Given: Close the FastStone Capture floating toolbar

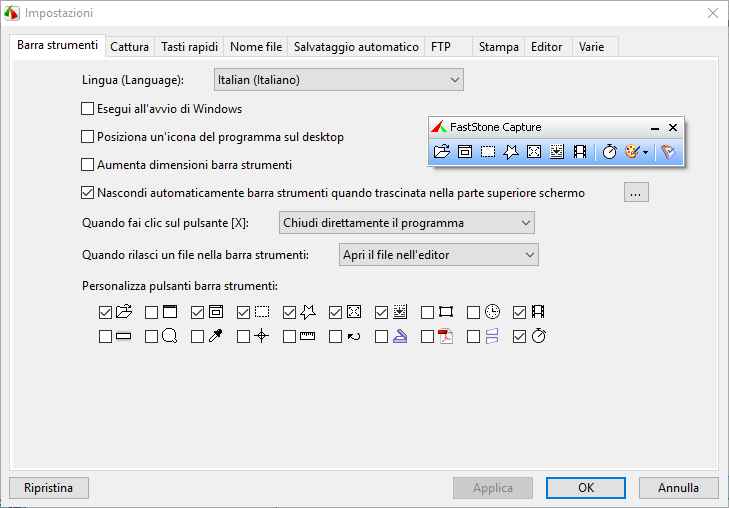Looking at the screenshot, I should pyautogui.click(x=673, y=127).
